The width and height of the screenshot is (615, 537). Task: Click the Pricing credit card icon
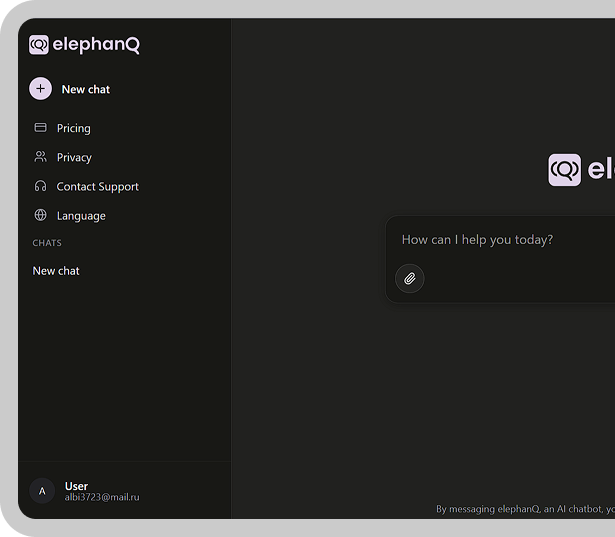pos(41,128)
